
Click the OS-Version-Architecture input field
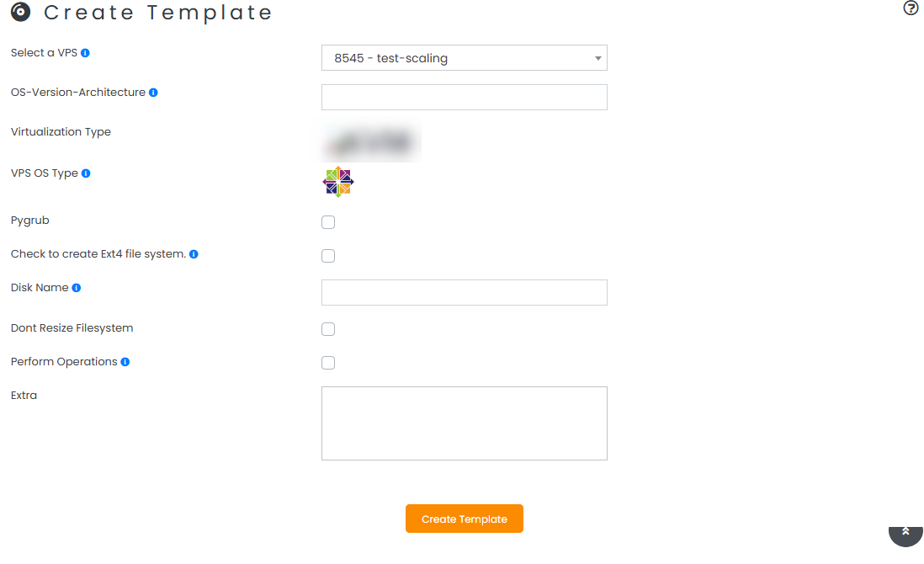[x=464, y=97]
